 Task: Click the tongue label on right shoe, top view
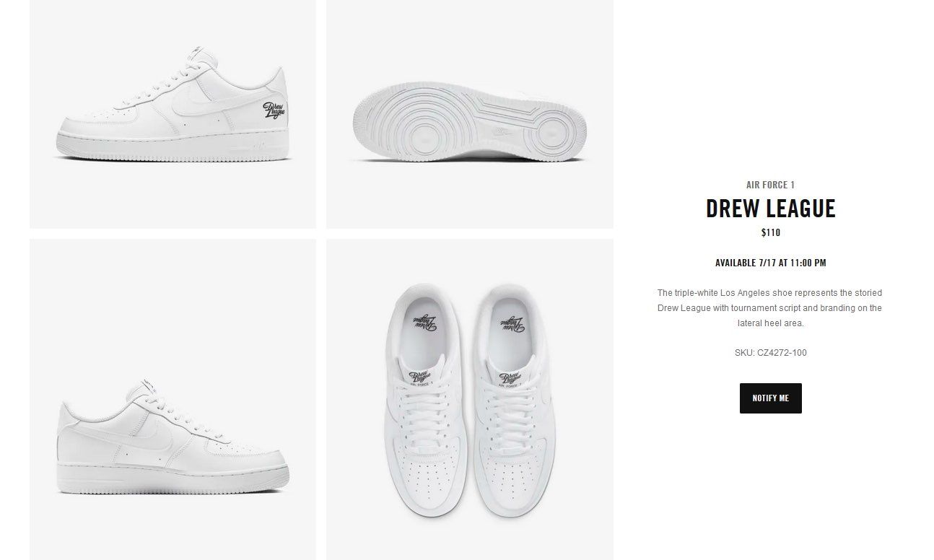click(x=512, y=380)
